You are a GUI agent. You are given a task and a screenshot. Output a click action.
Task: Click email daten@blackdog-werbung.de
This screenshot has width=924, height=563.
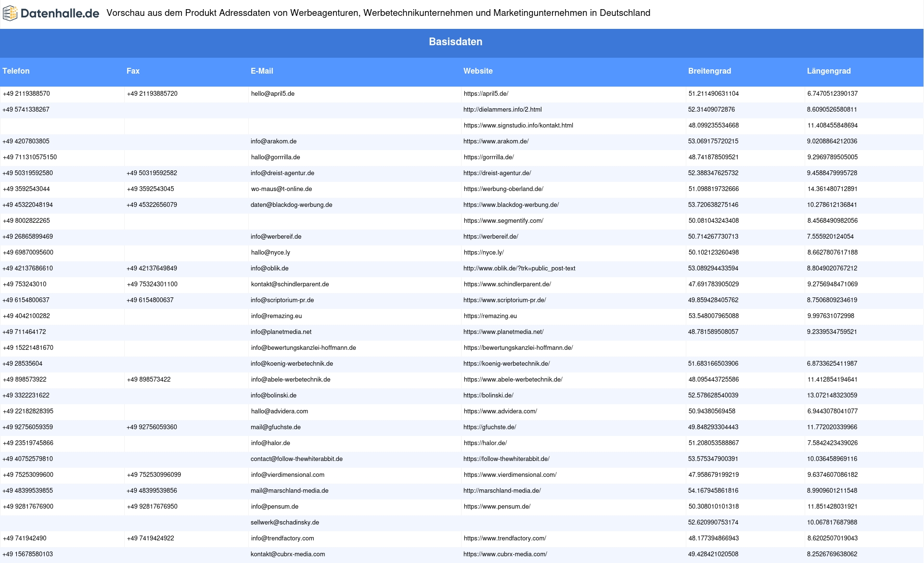click(x=291, y=205)
